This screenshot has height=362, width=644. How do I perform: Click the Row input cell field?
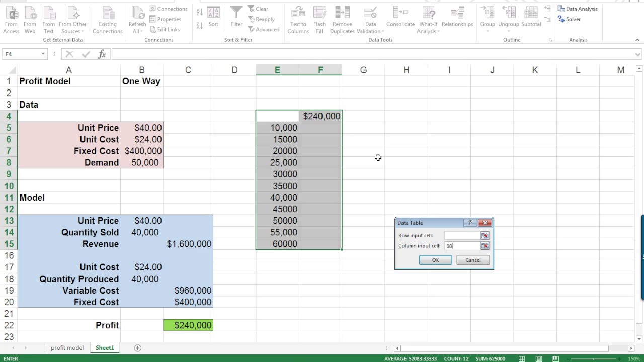point(462,235)
